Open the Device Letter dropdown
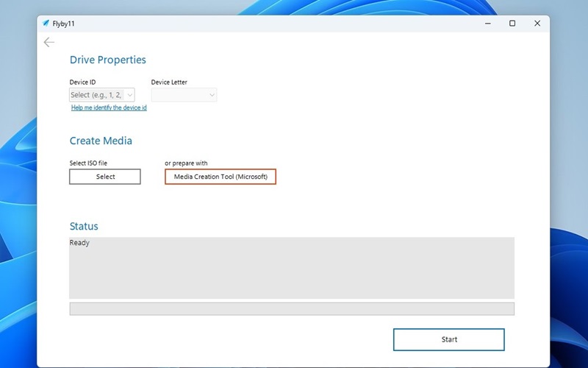Screen dimensions: 588x368 pos(184,95)
